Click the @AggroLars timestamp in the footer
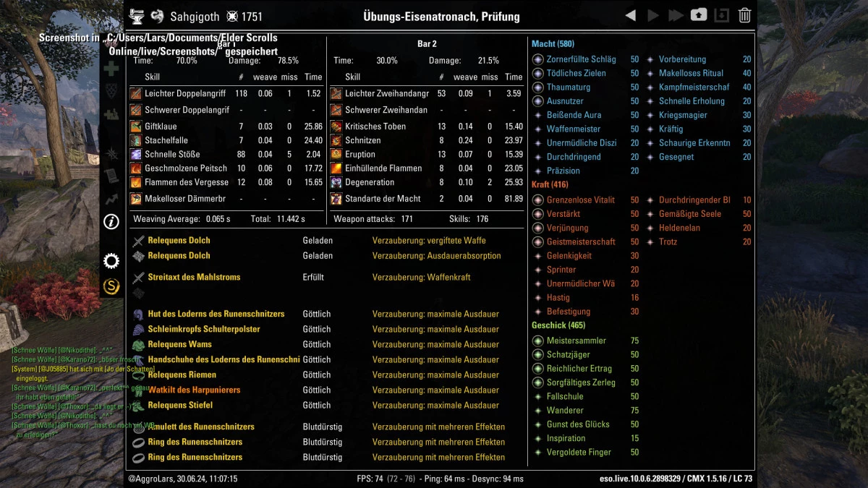The width and height of the screenshot is (868, 488). pos(182,479)
